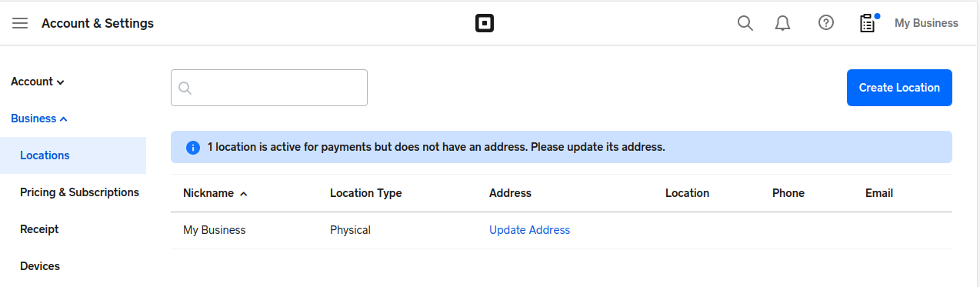Select the My Business location row
980x287 pixels.
(x=562, y=230)
